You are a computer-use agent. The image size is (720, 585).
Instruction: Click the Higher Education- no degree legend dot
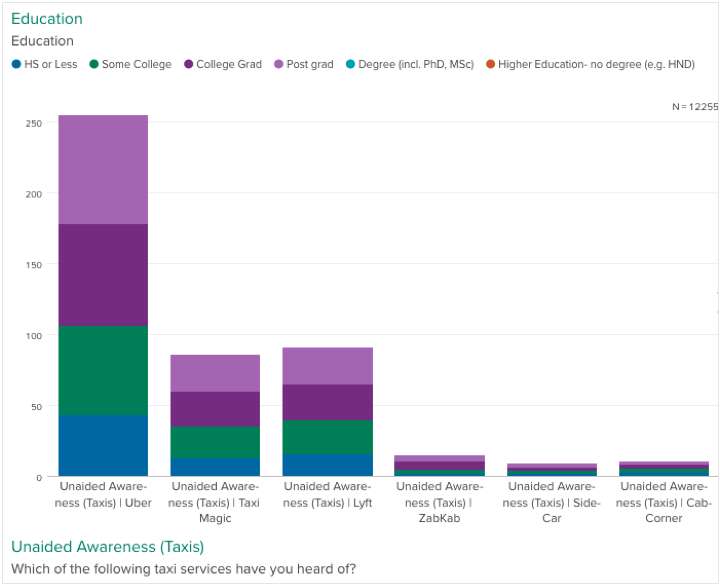(490, 64)
